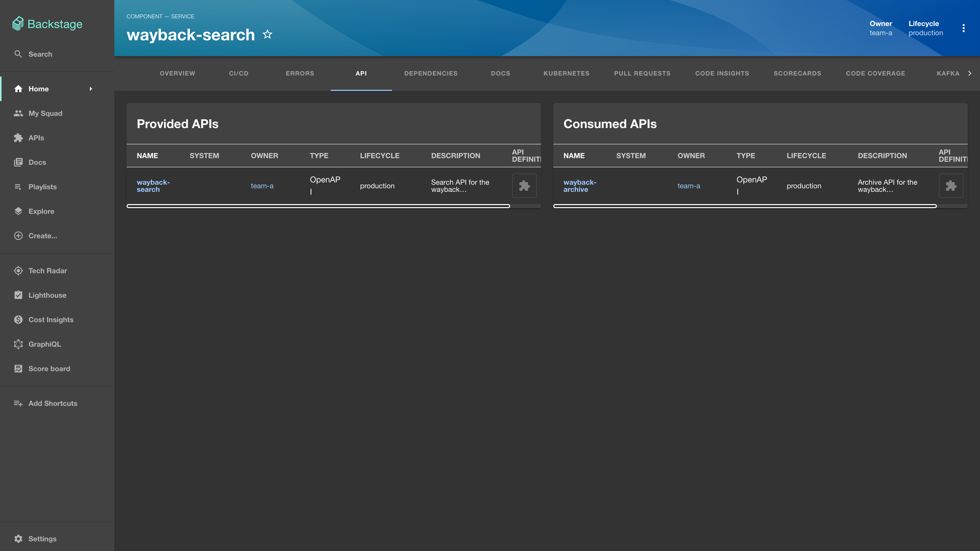Open the GraphiQL sidebar item
This screenshot has width=980, height=551.
coord(44,344)
